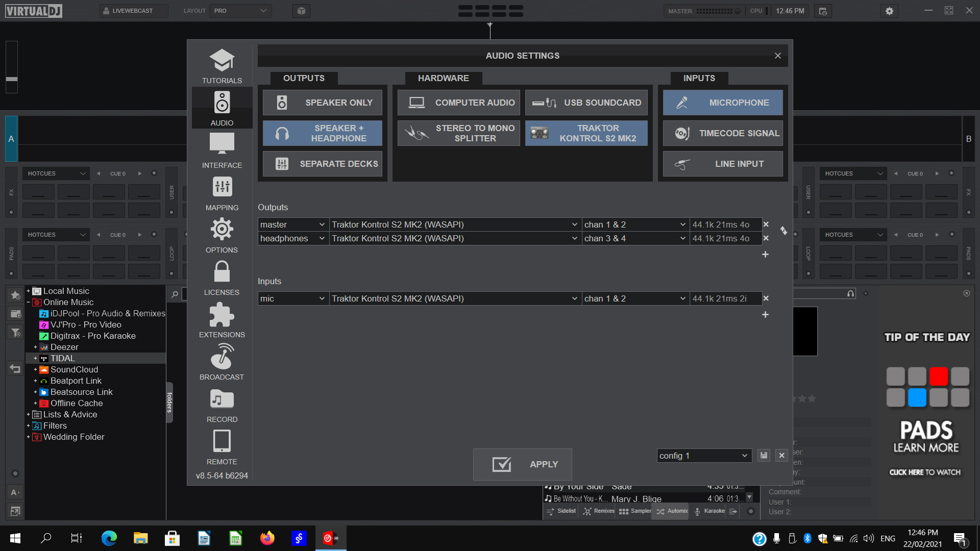Click the left vertical level slider
The height and width of the screenshot is (551, 980).
tap(12, 67)
